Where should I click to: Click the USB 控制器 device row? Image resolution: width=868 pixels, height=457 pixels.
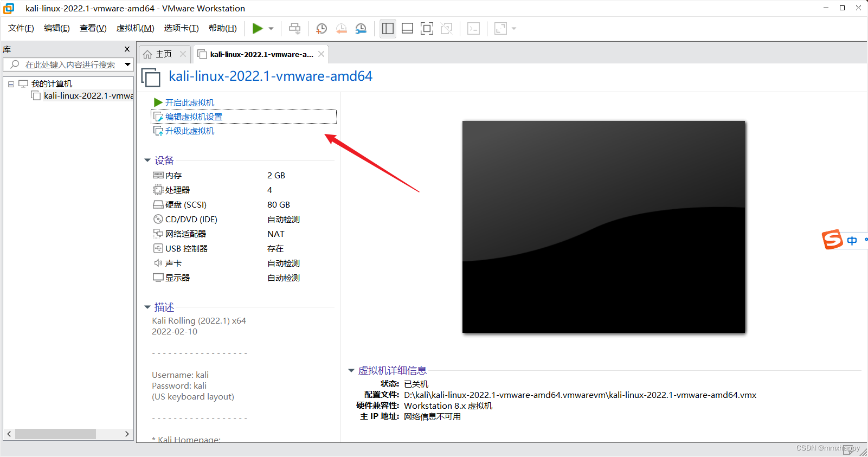point(243,249)
